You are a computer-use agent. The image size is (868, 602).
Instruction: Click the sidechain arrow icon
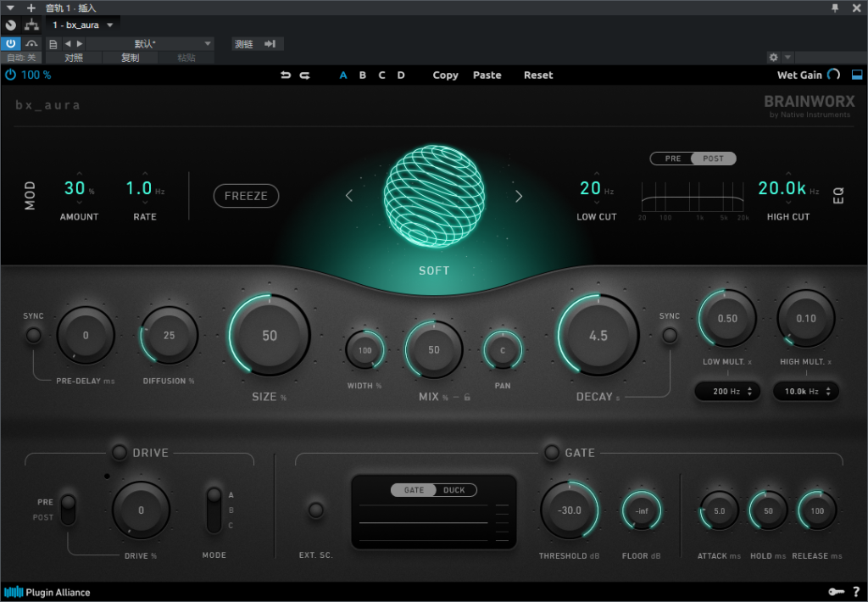(270, 44)
